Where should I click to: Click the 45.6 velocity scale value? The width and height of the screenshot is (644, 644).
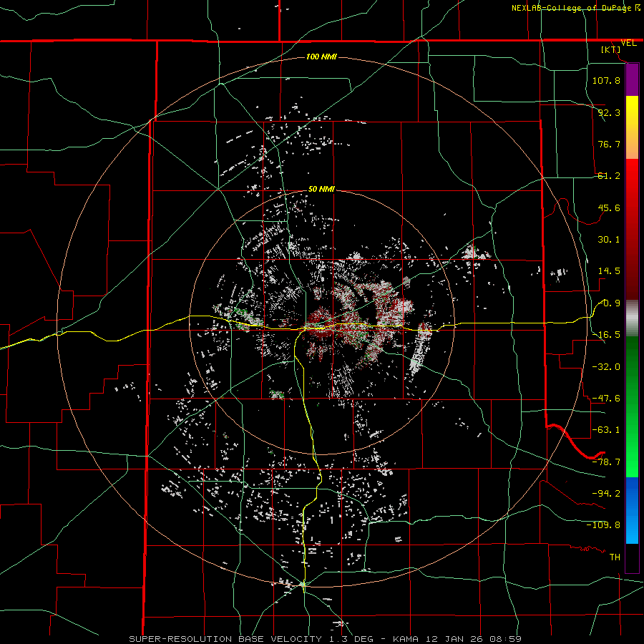(609, 208)
